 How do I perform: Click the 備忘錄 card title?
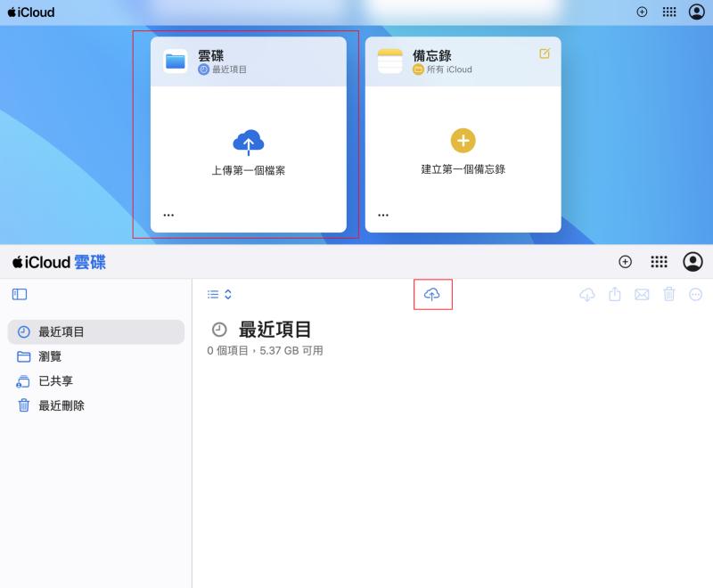[432, 55]
